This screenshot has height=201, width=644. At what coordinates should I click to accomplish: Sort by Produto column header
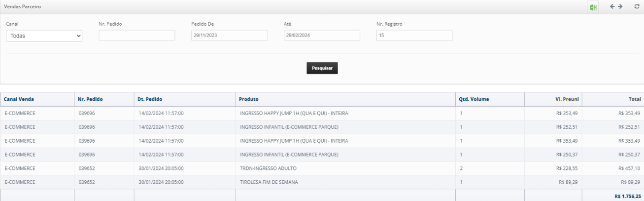click(249, 99)
